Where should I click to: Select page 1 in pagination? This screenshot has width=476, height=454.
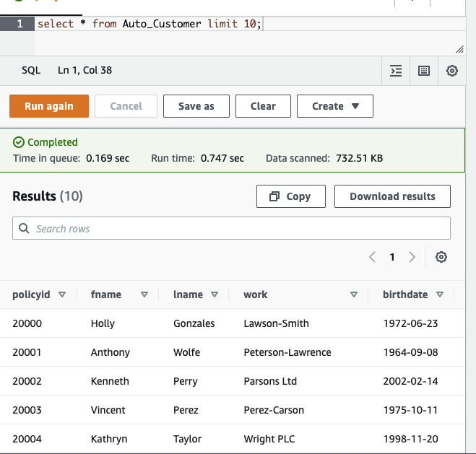[x=392, y=257]
